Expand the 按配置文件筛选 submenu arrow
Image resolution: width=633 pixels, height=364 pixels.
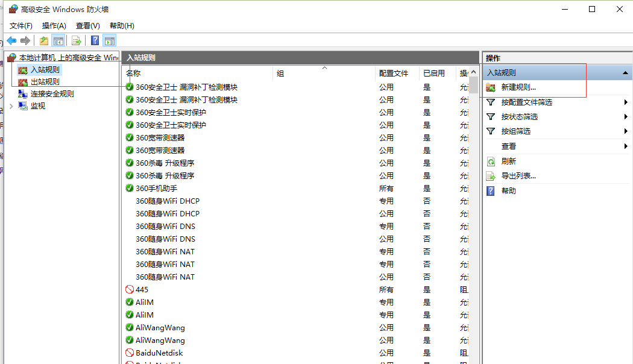(626, 102)
